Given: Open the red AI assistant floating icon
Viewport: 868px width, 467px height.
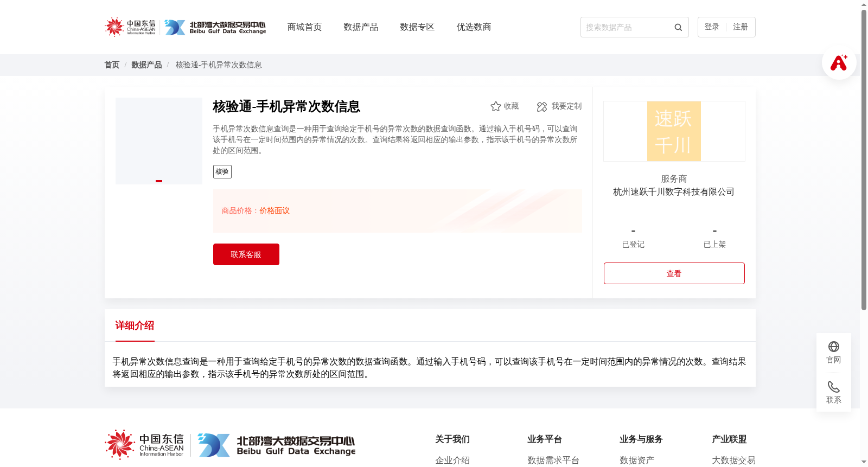Looking at the screenshot, I should tap(839, 62).
